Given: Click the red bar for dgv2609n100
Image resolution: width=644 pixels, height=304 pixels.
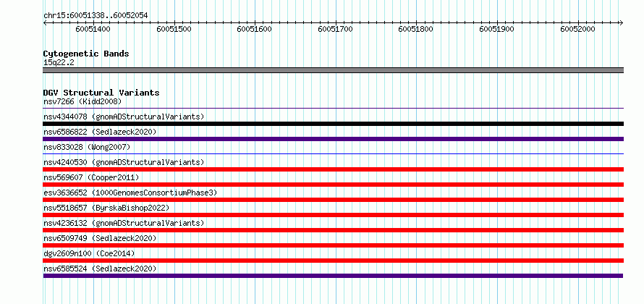Looking at the screenshot, I should tap(333, 261).
